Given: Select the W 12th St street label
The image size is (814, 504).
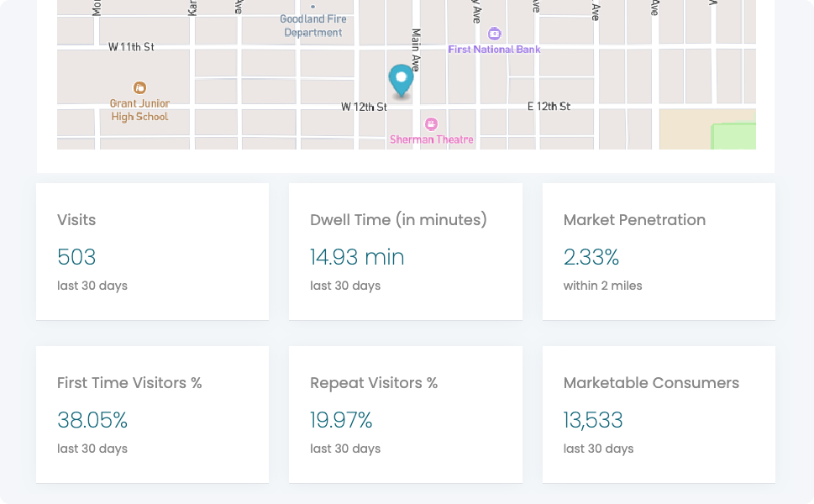Looking at the screenshot, I should point(364,107).
